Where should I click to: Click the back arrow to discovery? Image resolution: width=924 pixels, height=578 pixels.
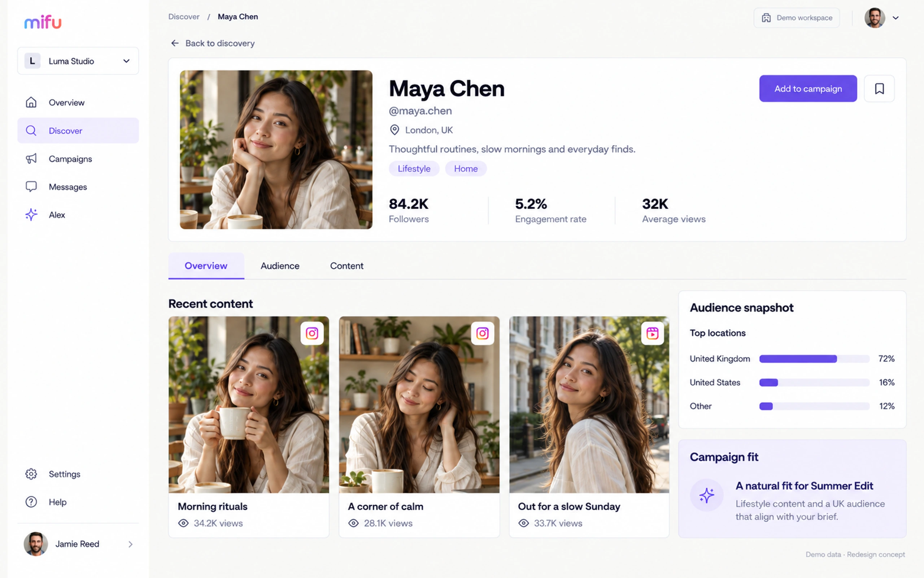pyautogui.click(x=175, y=43)
